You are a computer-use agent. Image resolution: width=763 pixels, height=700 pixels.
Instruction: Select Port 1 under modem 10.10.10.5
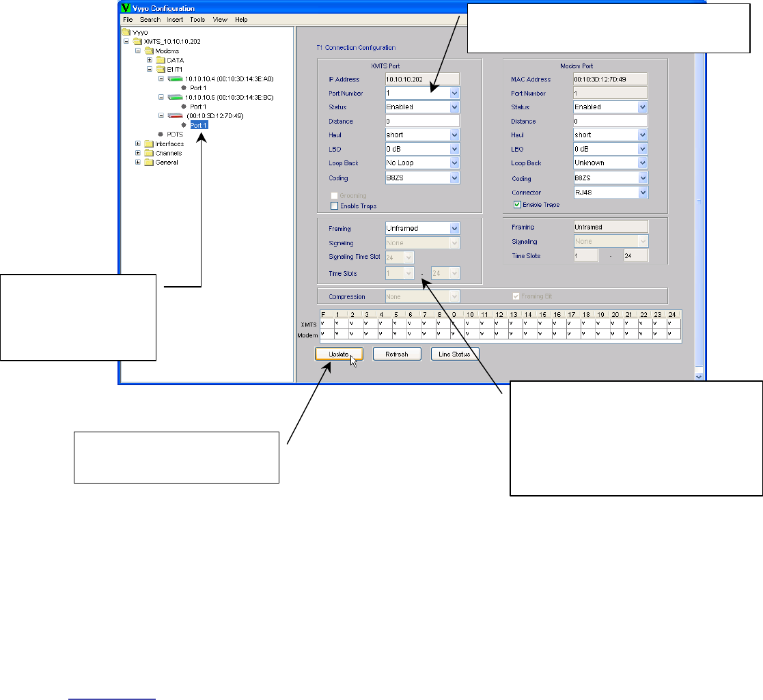click(198, 107)
